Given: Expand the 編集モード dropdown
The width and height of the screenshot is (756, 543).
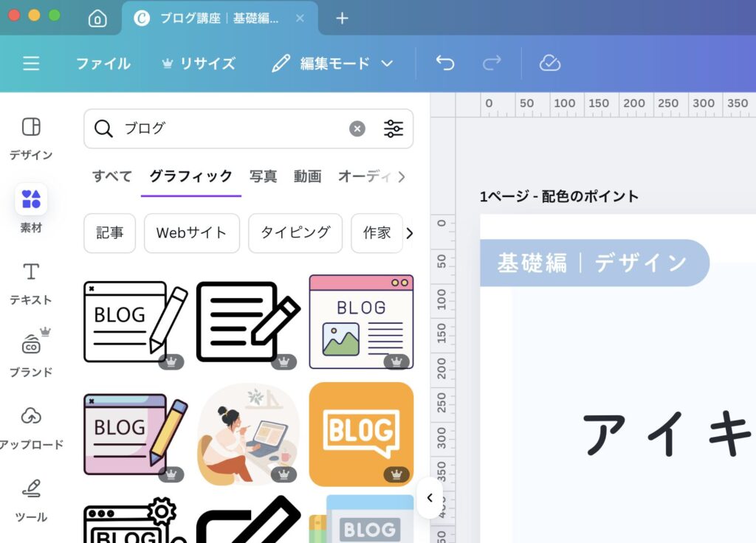Looking at the screenshot, I should 333,63.
